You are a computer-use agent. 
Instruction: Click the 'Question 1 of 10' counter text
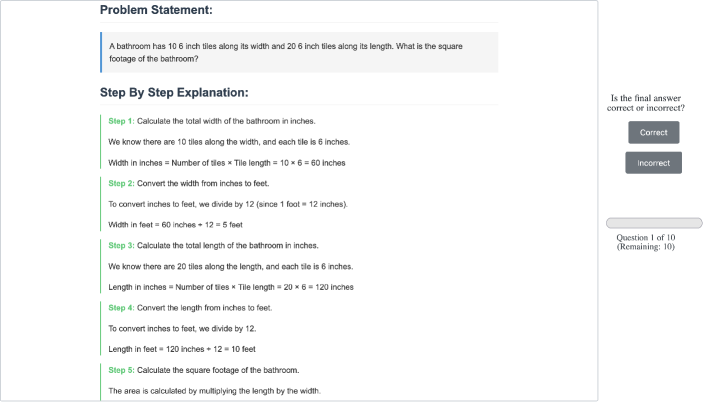(646, 238)
